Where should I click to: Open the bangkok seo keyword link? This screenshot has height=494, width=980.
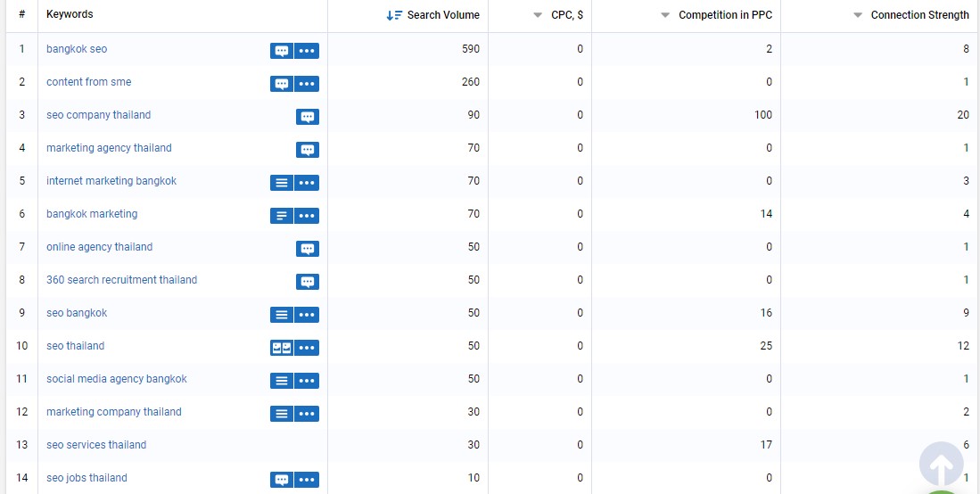[x=77, y=49]
